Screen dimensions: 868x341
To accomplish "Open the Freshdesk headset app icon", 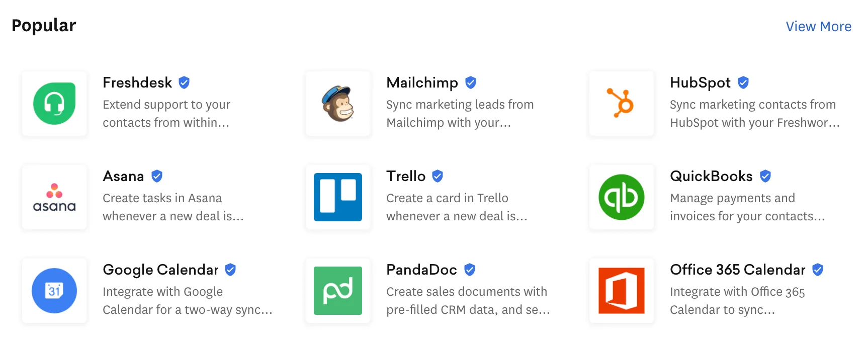I will 54,104.
